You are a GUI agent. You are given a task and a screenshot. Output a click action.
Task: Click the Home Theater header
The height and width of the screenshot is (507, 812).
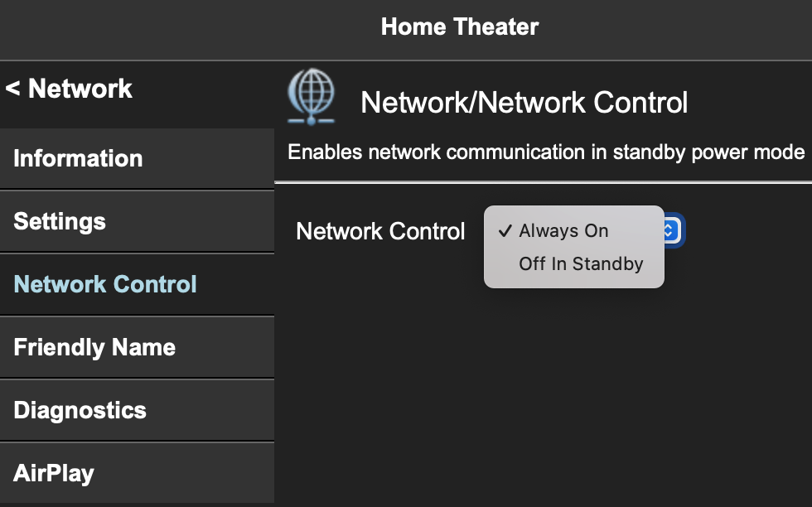click(459, 27)
